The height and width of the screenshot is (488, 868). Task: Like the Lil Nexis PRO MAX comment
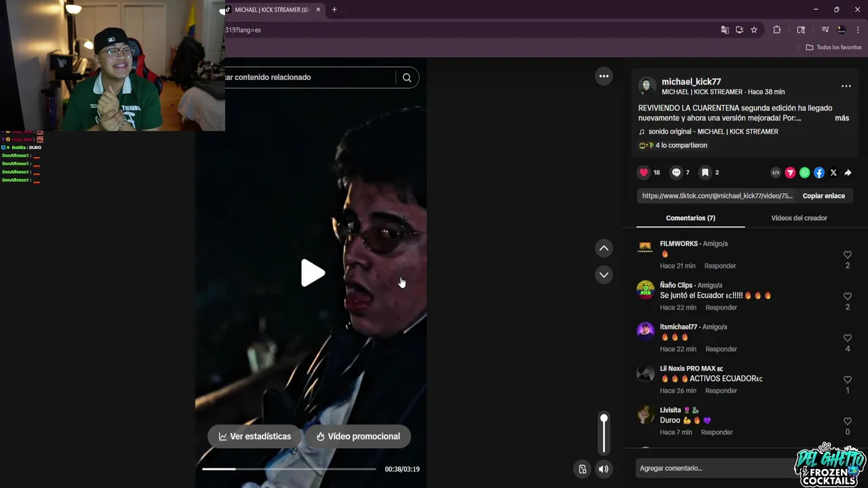(847, 380)
